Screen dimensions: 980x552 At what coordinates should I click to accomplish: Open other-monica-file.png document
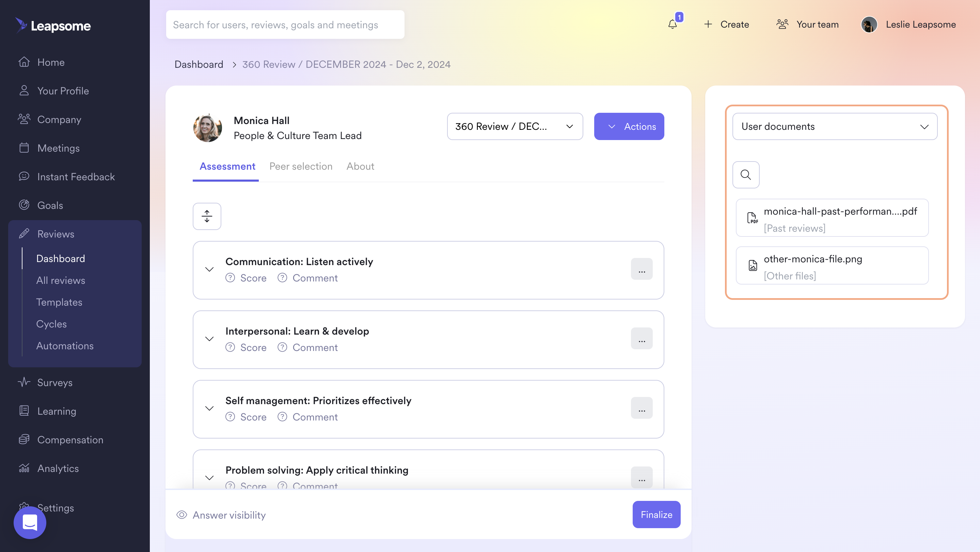coord(832,265)
